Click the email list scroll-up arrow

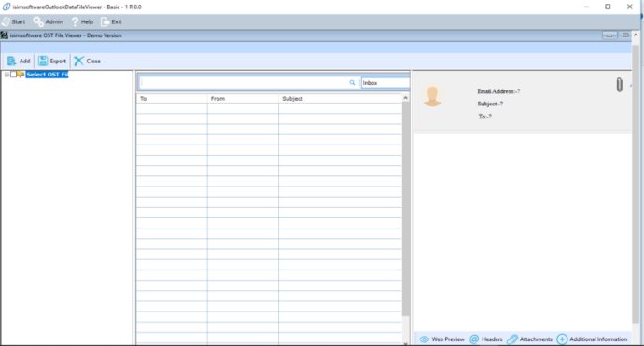coord(405,98)
